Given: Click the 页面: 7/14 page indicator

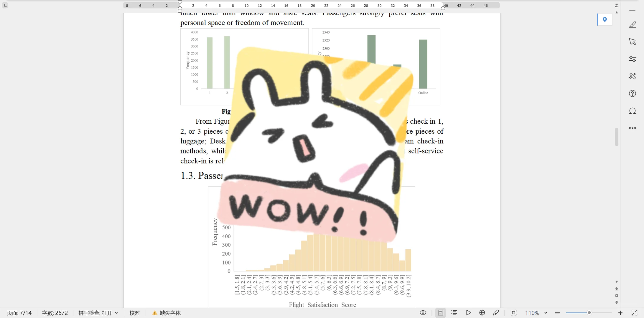Looking at the screenshot, I should 19,313.
